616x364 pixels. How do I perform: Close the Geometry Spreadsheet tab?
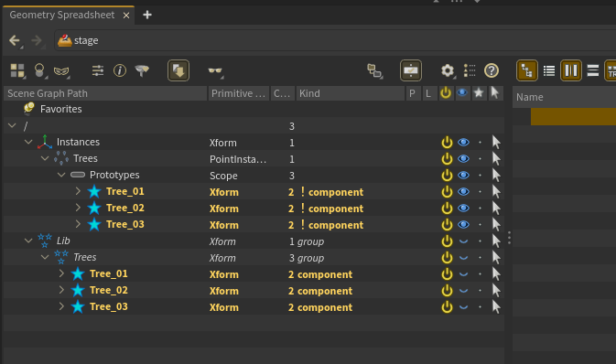(126, 16)
